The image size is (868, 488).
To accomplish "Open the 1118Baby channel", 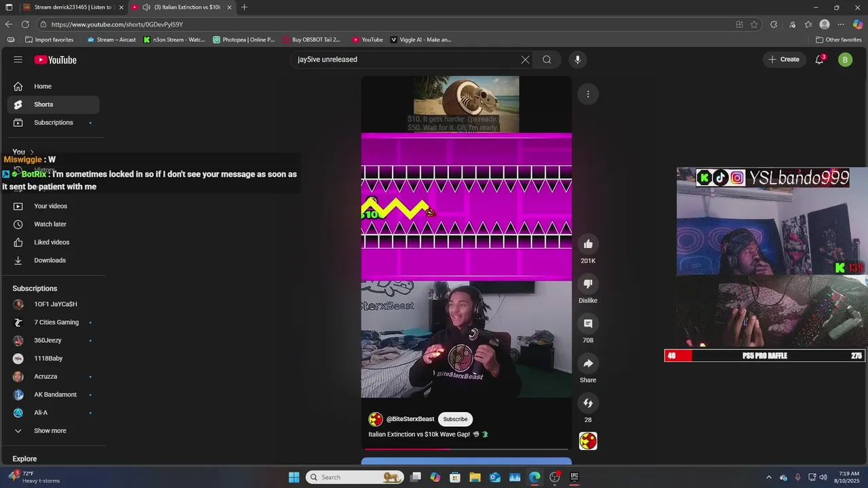I will coord(53,359).
